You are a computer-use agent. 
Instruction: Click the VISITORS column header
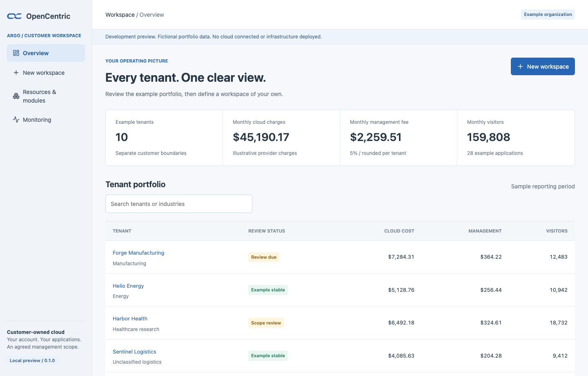point(557,231)
